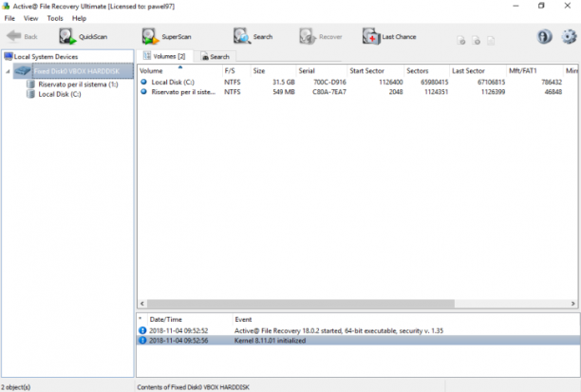Image resolution: width=581 pixels, height=392 pixels.
Task: Click the Recover toolbar button
Action: coord(321,36)
